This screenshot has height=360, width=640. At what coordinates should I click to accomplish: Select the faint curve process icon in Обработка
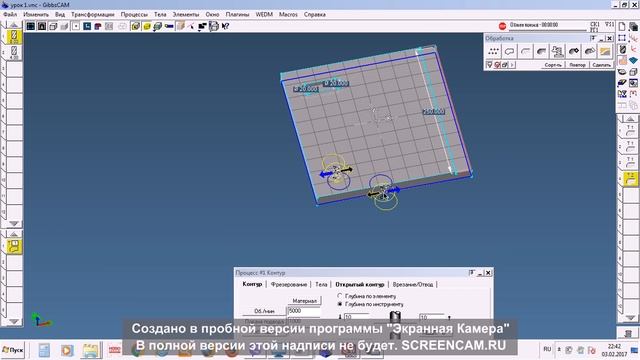(x=525, y=51)
